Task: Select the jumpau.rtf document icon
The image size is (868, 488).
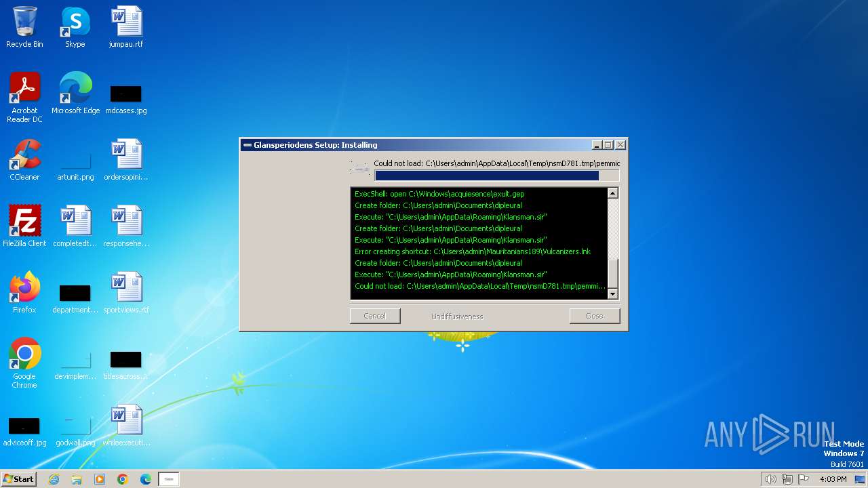Action: pos(126,27)
